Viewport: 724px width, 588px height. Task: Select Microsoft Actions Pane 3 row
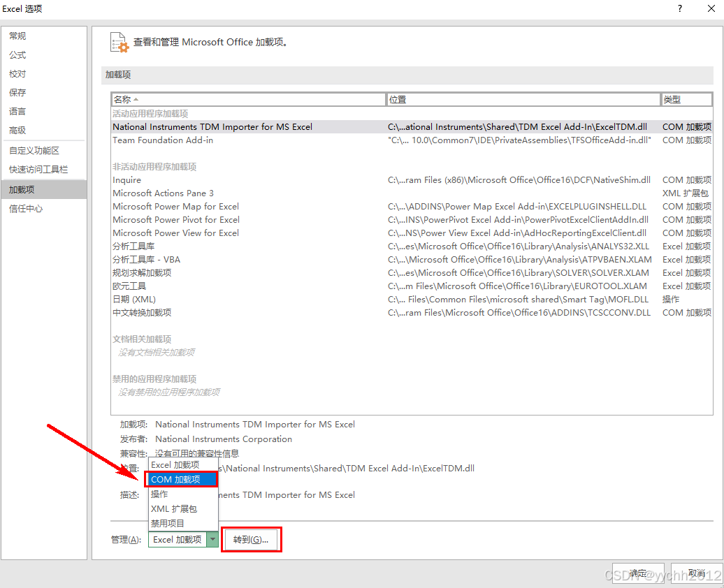[412, 193]
